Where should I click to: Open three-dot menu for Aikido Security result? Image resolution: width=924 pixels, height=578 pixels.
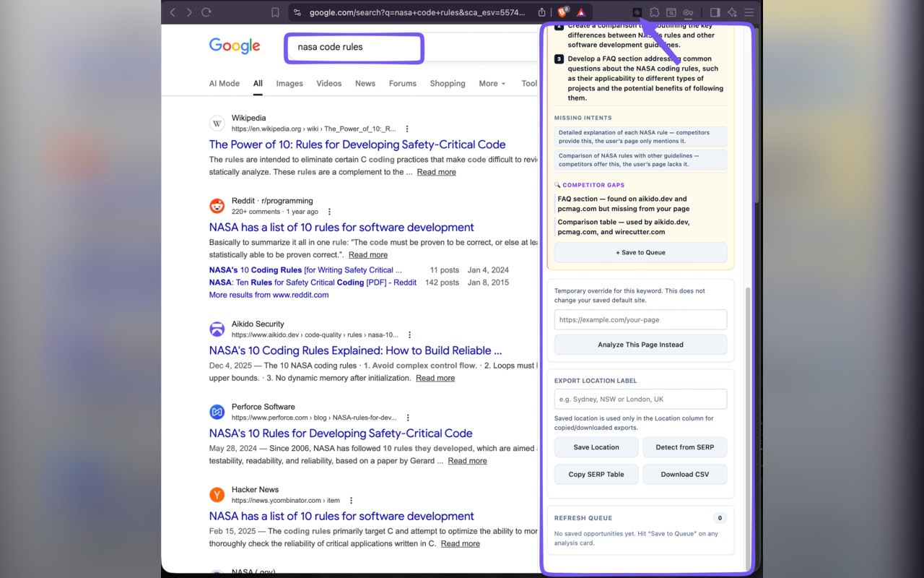pyautogui.click(x=409, y=335)
